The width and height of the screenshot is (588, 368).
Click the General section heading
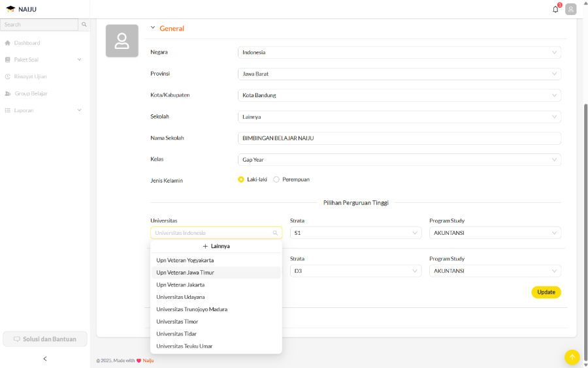tap(172, 29)
